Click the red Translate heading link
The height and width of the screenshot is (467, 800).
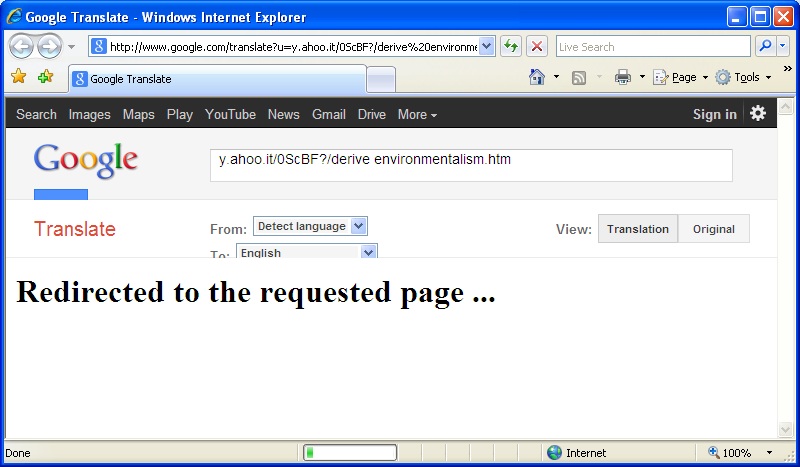pyautogui.click(x=75, y=229)
